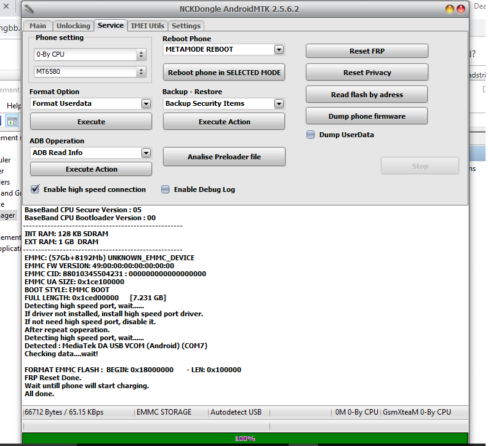Switch to the Main tab
The image size is (504, 446).
click(x=38, y=26)
